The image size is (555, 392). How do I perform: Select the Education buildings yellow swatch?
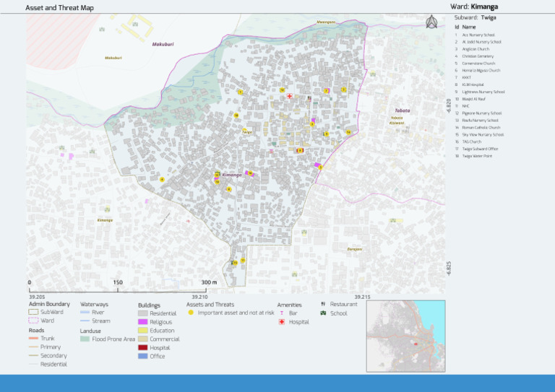pos(143,331)
